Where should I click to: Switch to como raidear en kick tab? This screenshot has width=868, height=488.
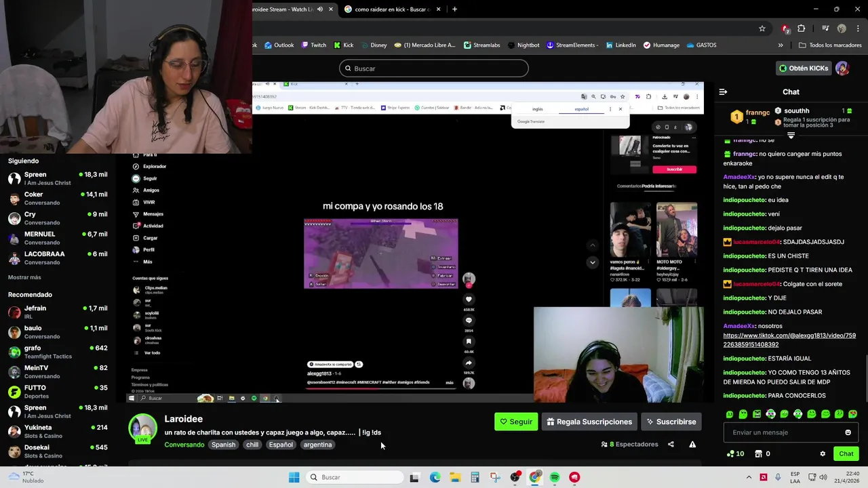click(x=391, y=9)
